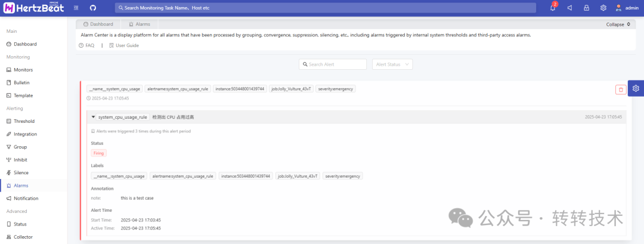Click the Active Time value 2025-04-23 17:05:45
Viewport: 644px width, 244px height.
pos(141,228)
